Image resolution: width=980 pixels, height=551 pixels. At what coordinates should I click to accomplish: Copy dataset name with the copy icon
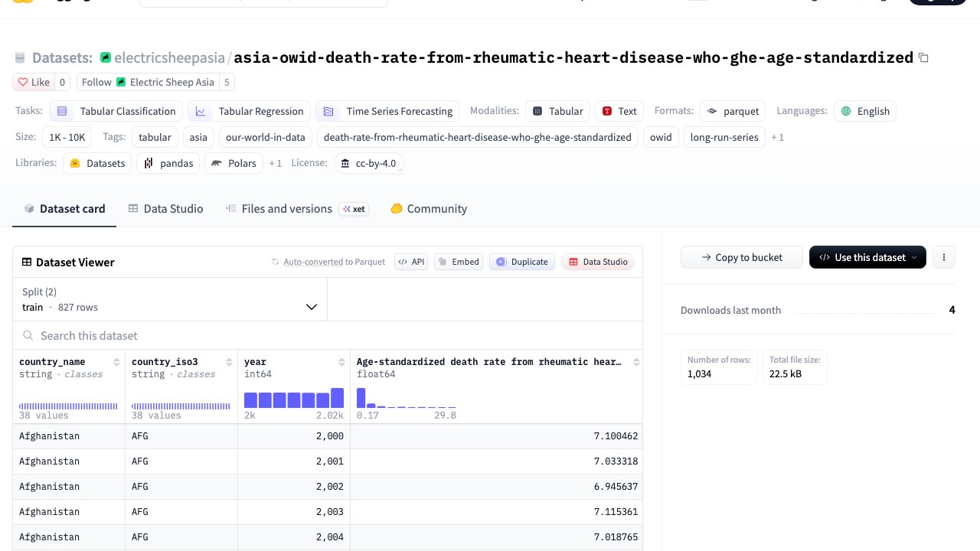click(923, 58)
